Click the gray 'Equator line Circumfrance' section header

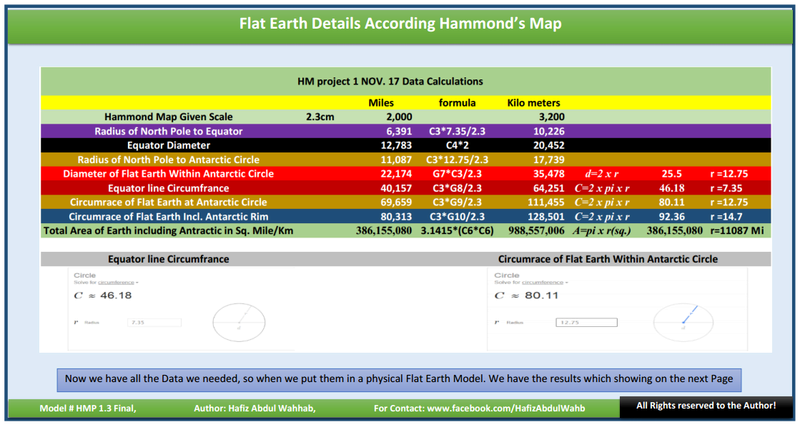168,259
